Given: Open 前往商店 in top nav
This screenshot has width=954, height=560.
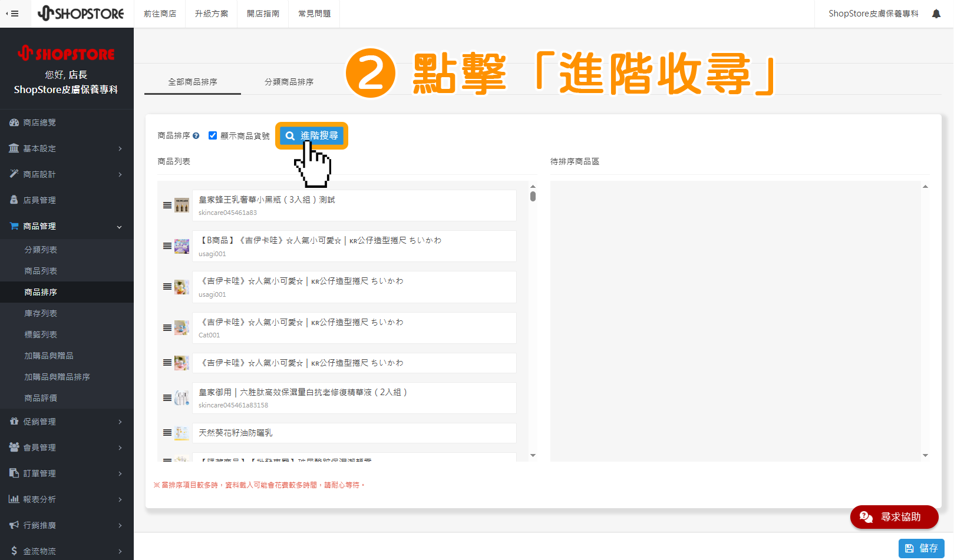Looking at the screenshot, I should [x=160, y=14].
